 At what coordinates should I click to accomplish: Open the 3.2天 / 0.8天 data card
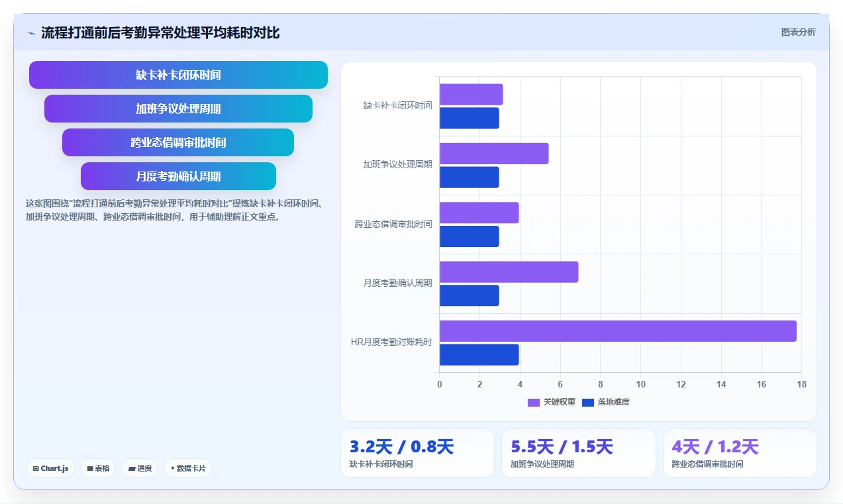[x=417, y=453]
